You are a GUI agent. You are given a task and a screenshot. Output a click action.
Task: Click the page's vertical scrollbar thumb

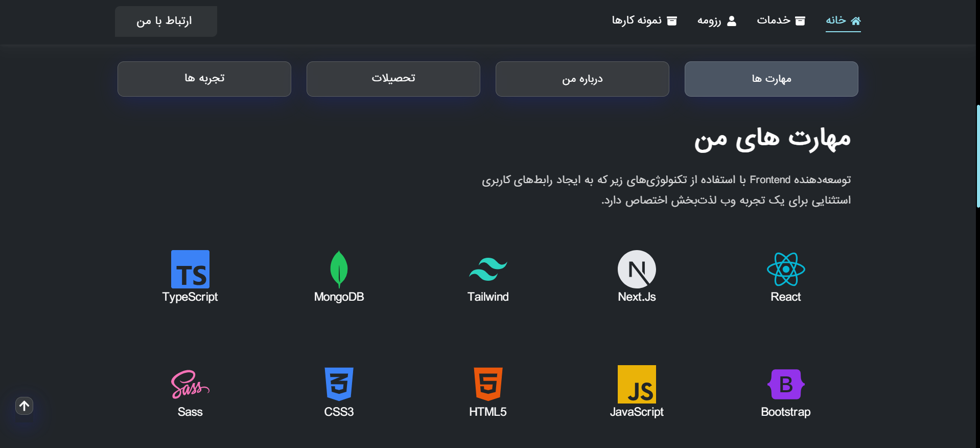[x=978, y=156]
